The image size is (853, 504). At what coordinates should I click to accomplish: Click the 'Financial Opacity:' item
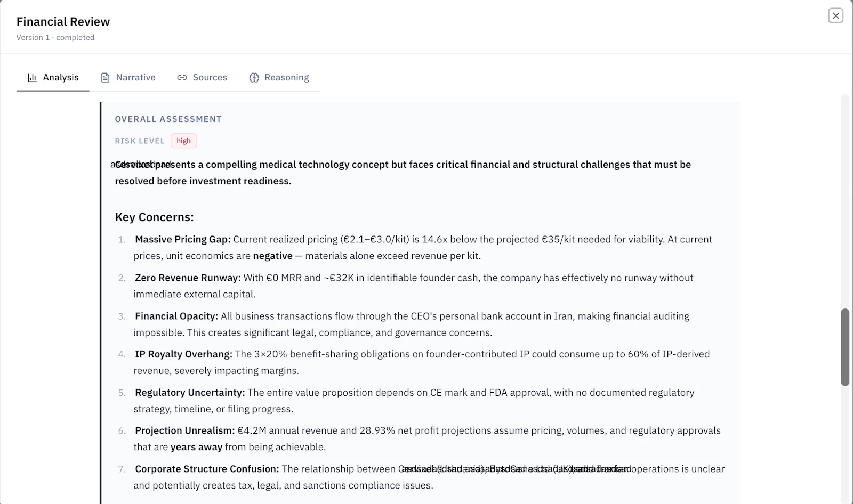[176, 316]
